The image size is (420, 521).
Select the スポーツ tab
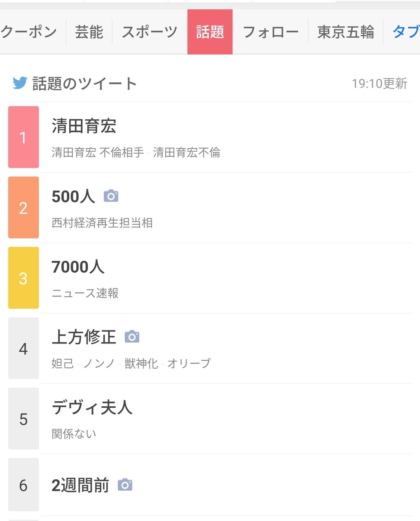tap(150, 32)
